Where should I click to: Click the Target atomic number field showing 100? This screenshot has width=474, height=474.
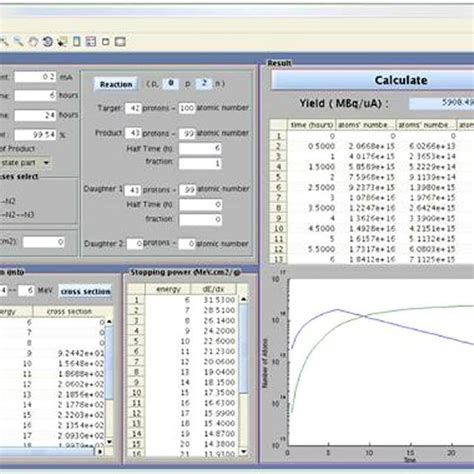pyautogui.click(x=187, y=108)
